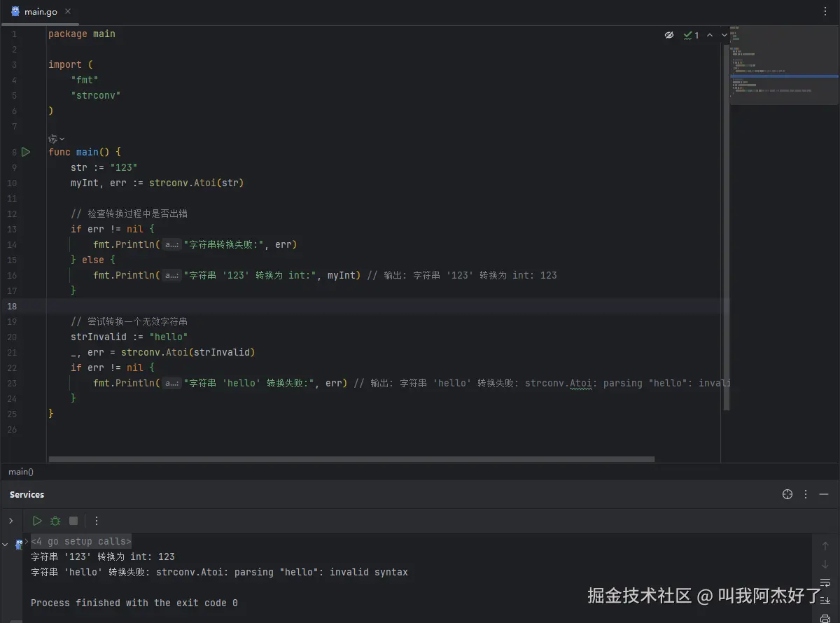The image size is (840, 623).
Task: Click the parameter hint on line 23 Println
Action: [171, 384]
